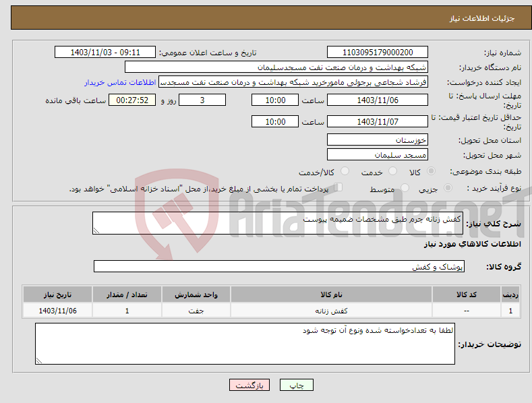Click the بازگشت (back) button
This screenshot has width=532, height=403.
(249, 385)
